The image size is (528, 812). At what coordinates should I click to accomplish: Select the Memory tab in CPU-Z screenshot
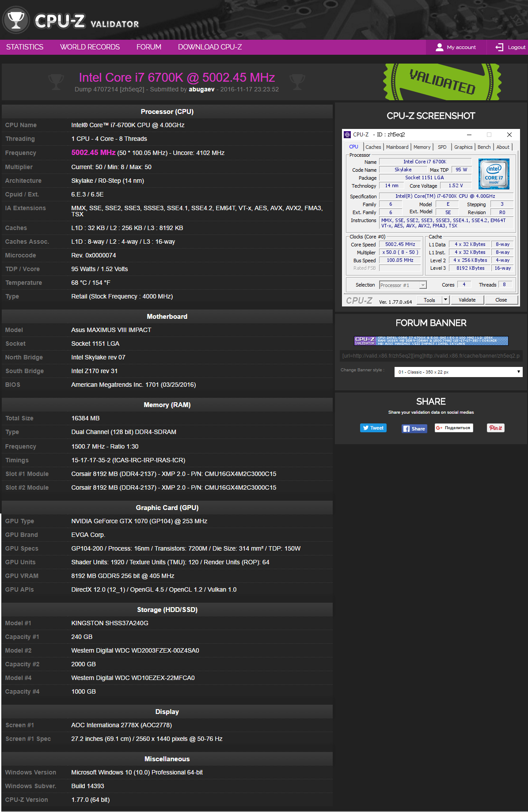pos(422,147)
